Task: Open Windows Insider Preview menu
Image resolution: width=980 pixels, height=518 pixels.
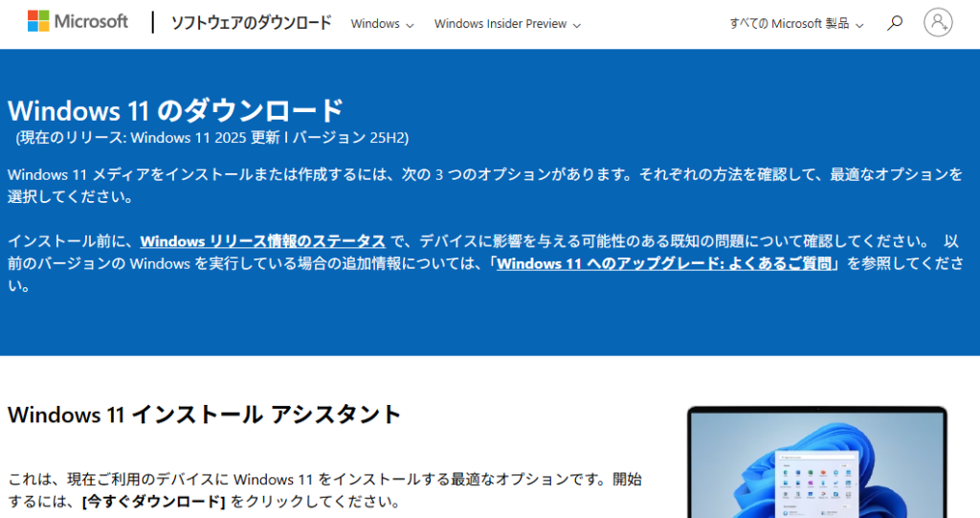Action: pyautogui.click(x=500, y=24)
